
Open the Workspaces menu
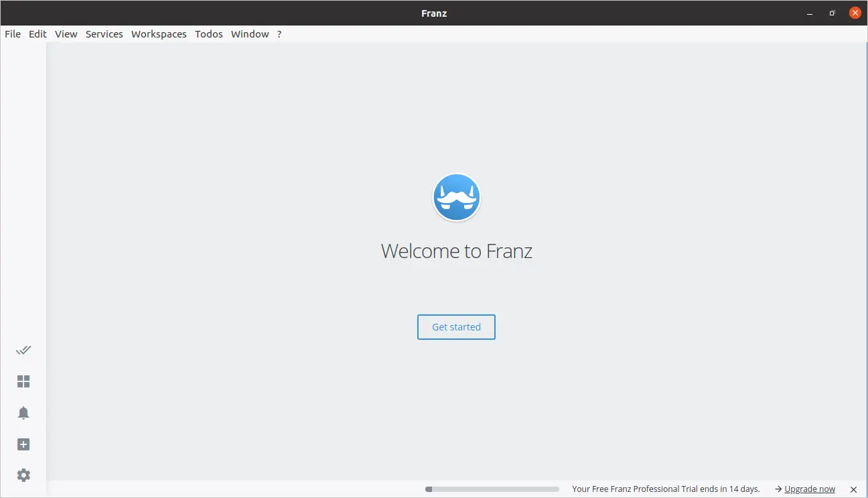[159, 34]
